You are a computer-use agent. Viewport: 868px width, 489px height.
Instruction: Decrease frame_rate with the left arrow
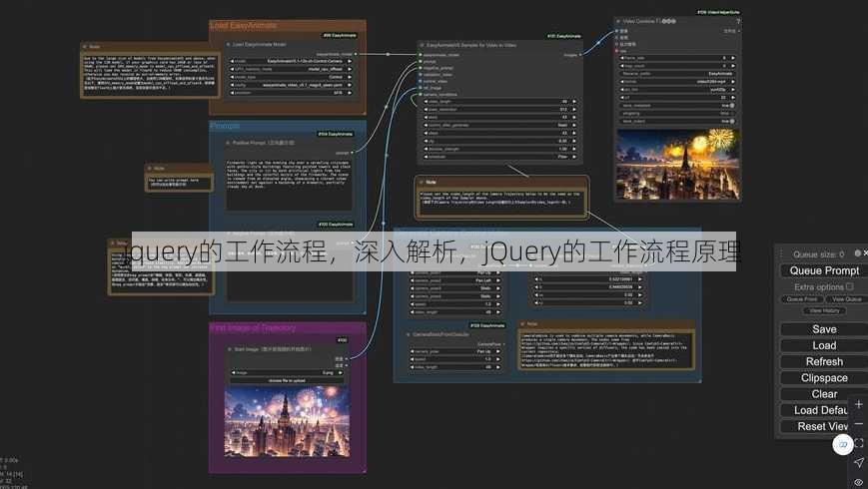622,58
